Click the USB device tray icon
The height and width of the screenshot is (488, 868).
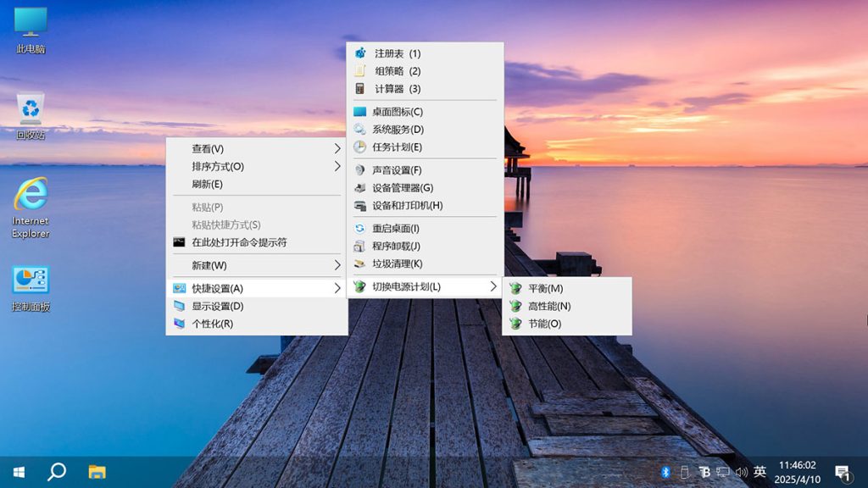pos(684,472)
